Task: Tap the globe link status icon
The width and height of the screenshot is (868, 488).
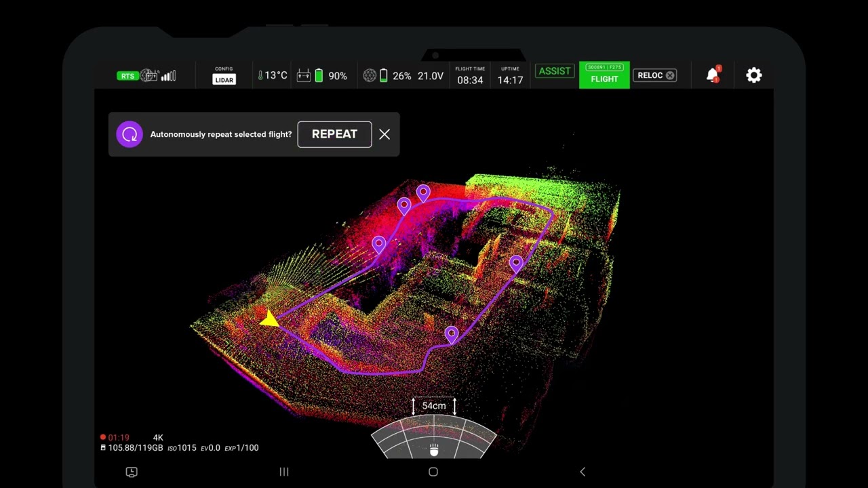Action: 149,76
